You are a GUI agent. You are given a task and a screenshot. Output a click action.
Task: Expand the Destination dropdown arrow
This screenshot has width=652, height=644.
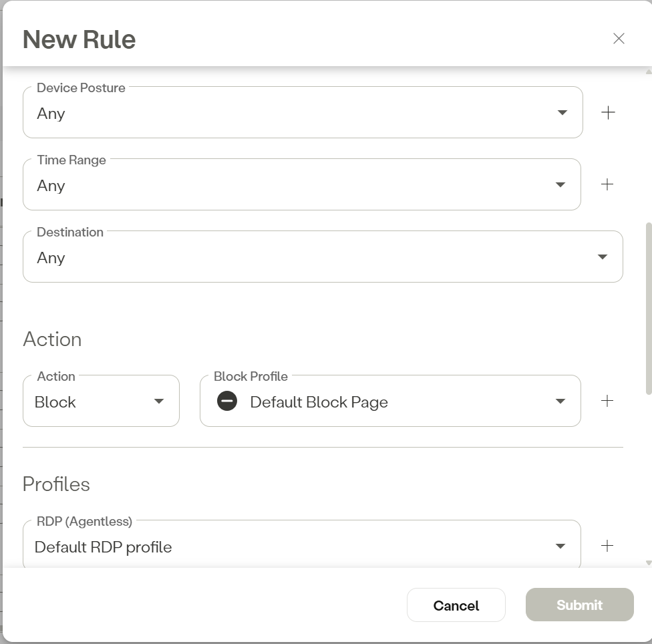602,257
